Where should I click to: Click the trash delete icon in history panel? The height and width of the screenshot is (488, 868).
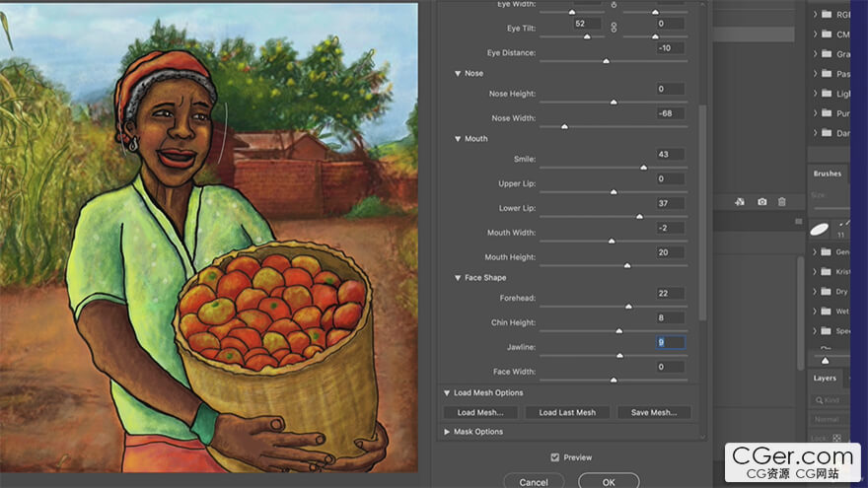coord(781,202)
